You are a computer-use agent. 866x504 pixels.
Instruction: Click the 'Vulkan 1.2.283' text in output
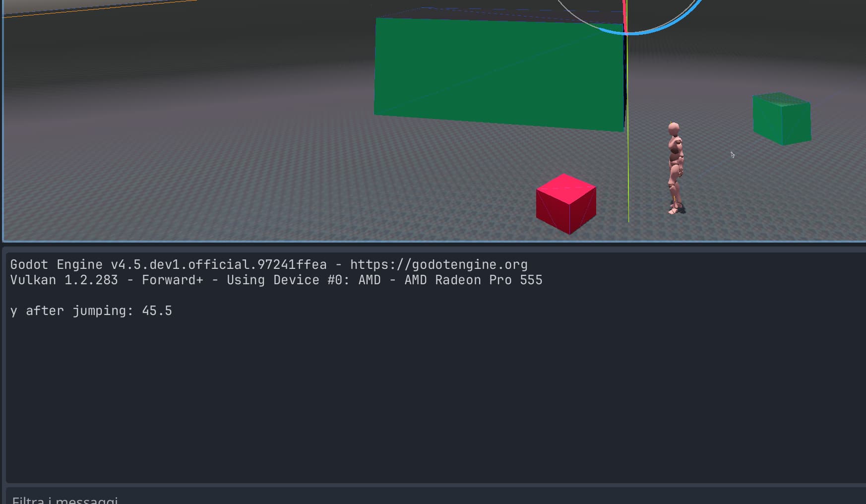pos(64,280)
